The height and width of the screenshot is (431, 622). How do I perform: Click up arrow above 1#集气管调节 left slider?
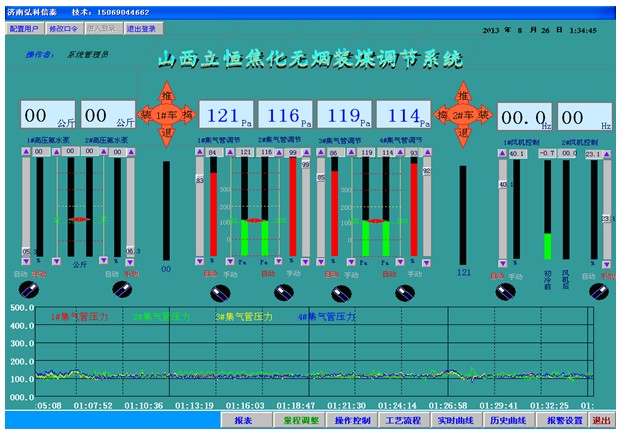tap(199, 152)
